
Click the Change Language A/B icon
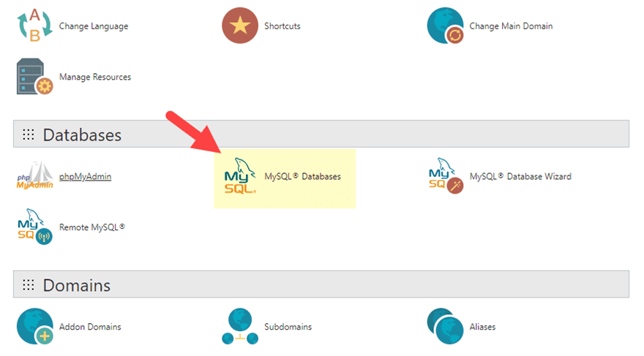pos(34,26)
